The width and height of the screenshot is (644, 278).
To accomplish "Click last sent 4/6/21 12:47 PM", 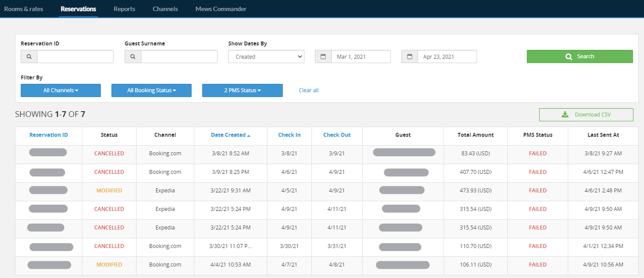I will click(603, 172).
